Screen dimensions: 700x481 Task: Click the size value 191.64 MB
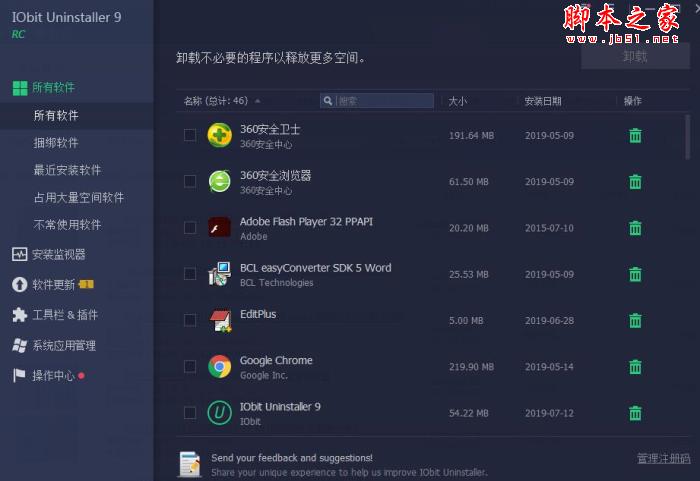tap(471, 135)
